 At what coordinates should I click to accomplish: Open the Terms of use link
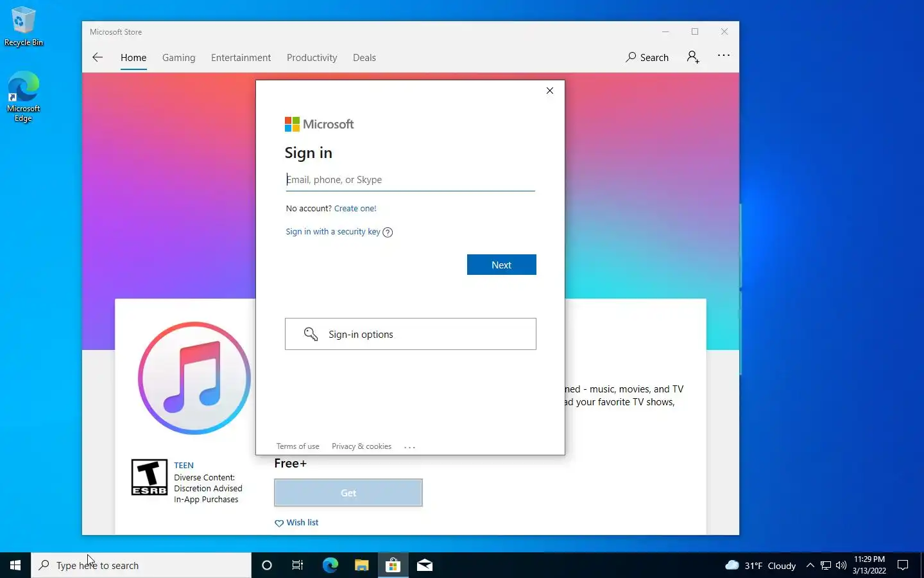pos(298,446)
